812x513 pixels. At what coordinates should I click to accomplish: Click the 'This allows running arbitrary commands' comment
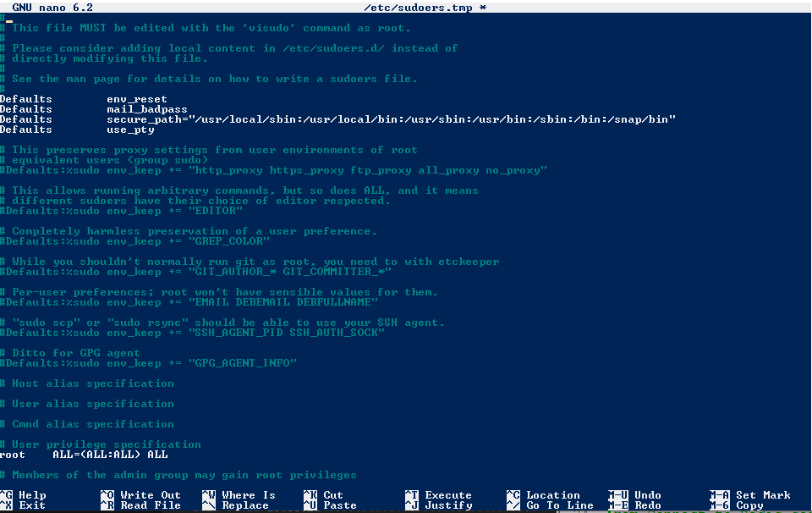pyautogui.click(x=239, y=190)
